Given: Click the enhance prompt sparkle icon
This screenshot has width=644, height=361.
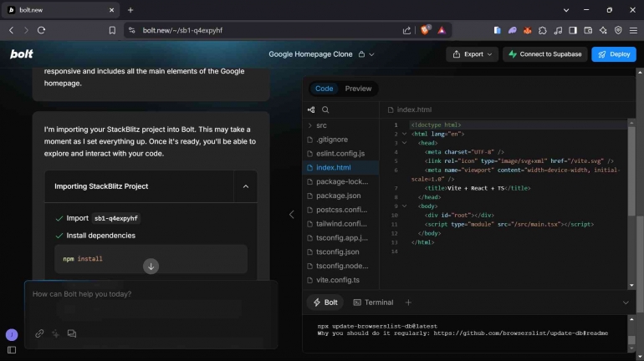Looking at the screenshot, I should 55,333.
